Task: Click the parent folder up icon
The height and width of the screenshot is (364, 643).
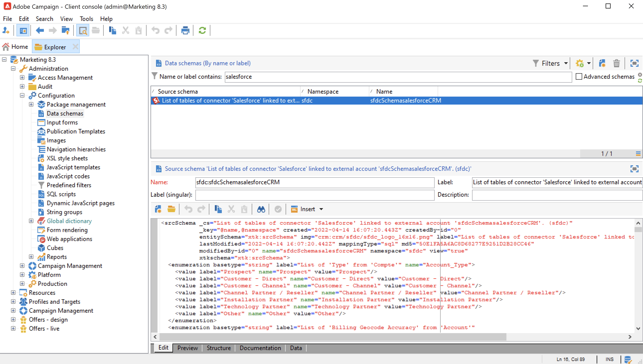Action: 66,31
